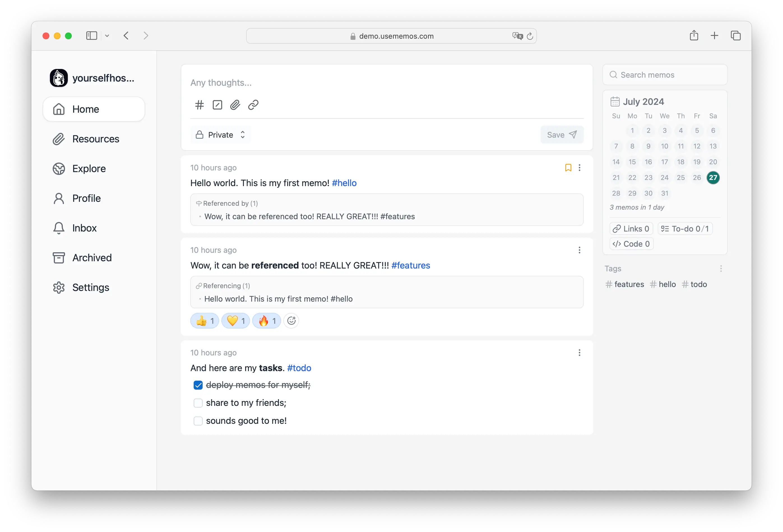Select Explore in the sidebar

point(88,168)
